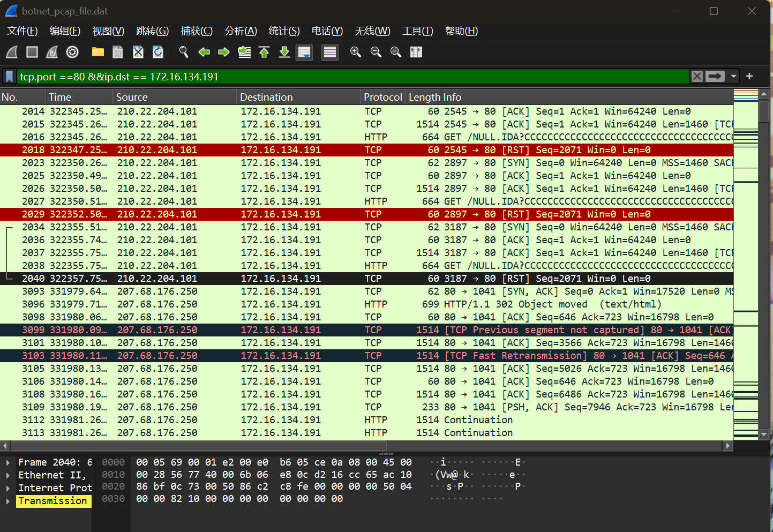Open the 捕获(C) menu
Image resolution: width=773 pixels, height=532 pixels.
[x=197, y=31]
